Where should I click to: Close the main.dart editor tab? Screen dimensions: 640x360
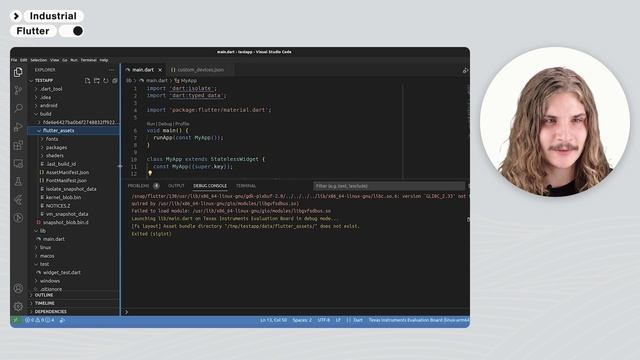160,70
